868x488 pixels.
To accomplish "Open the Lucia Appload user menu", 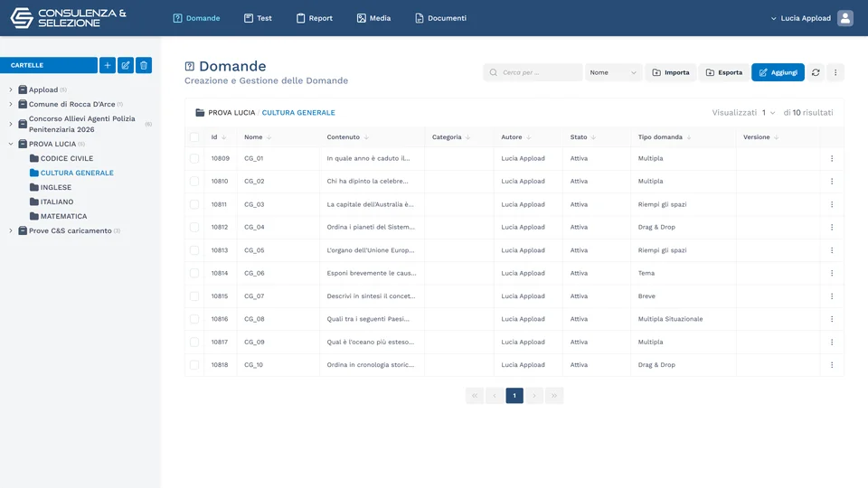I will 801,18.
